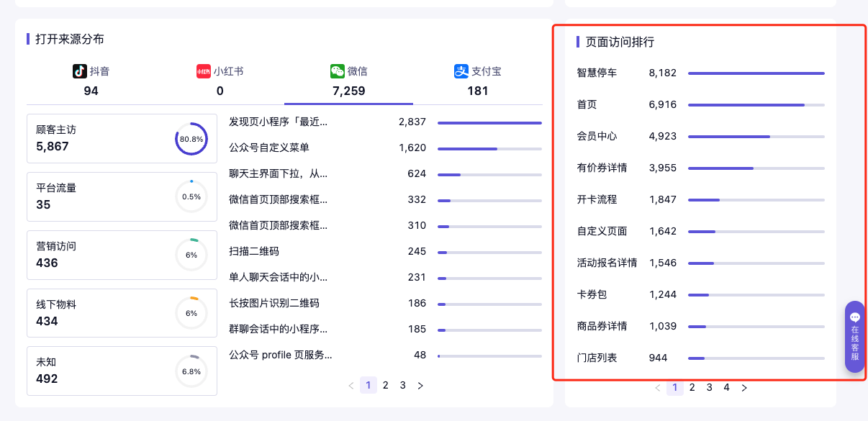
Task: Click the Douyin (抖音) icon
Action: click(x=80, y=71)
